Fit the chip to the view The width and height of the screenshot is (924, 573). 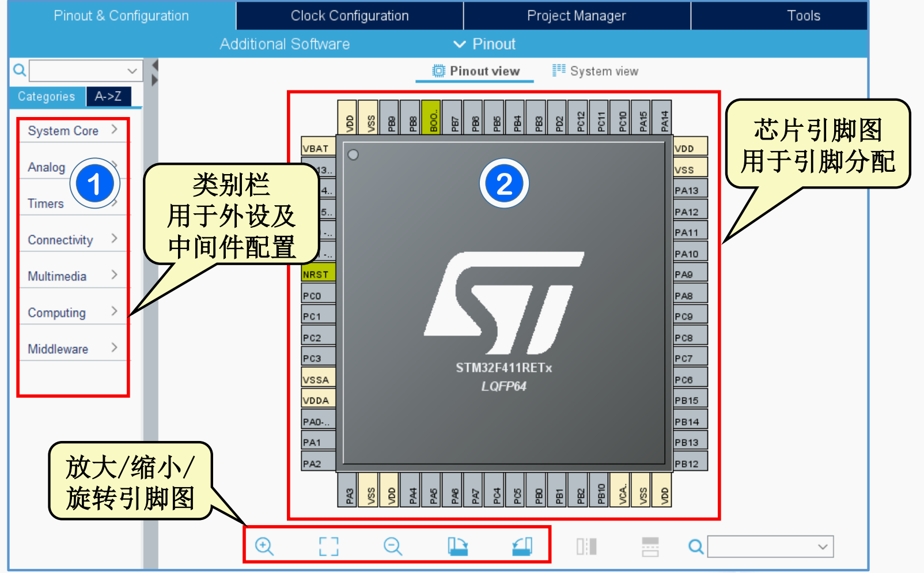[329, 546]
